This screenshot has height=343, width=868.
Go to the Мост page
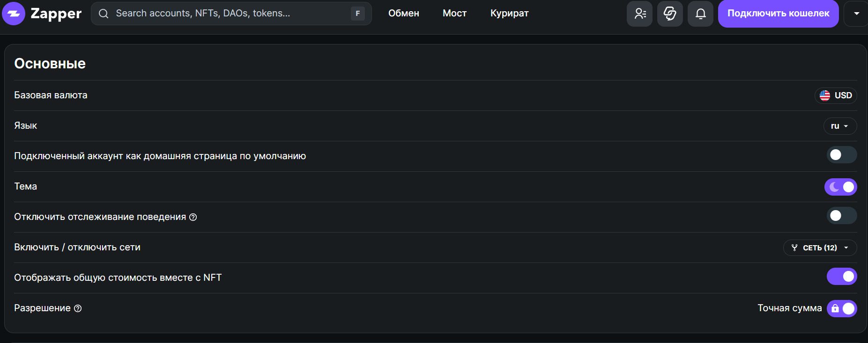point(454,14)
